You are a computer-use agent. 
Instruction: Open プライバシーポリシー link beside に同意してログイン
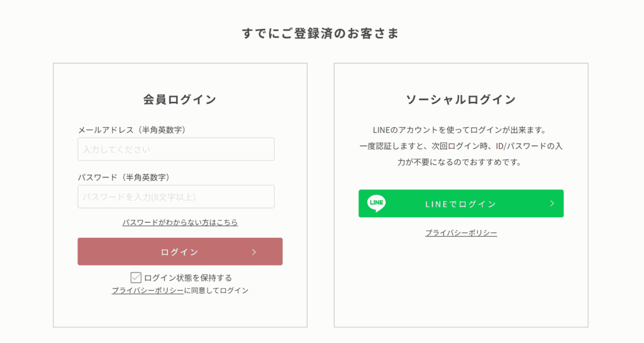[148, 290]
